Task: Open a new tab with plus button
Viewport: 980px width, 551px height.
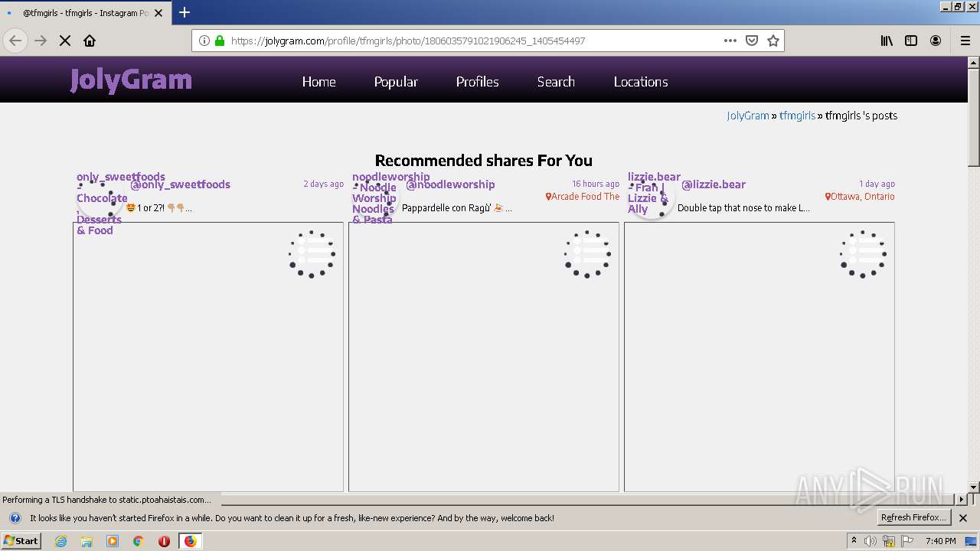Action: [x=185, y=12]
